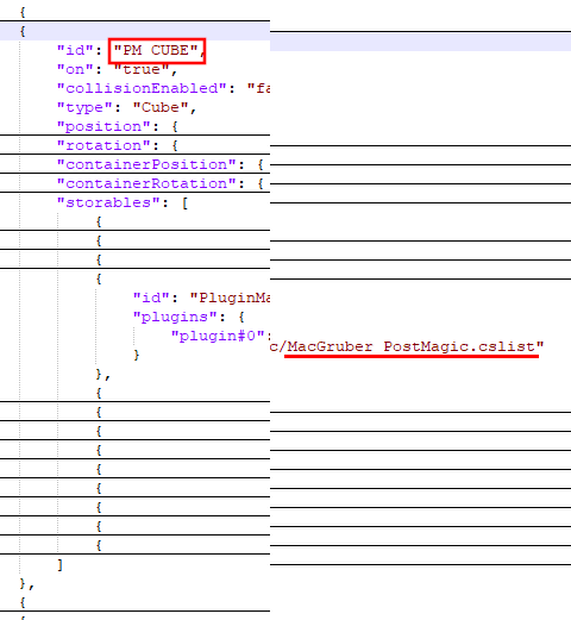Click the "on" key
Screen dimensions: 571x620
click(x=76, y=69)
